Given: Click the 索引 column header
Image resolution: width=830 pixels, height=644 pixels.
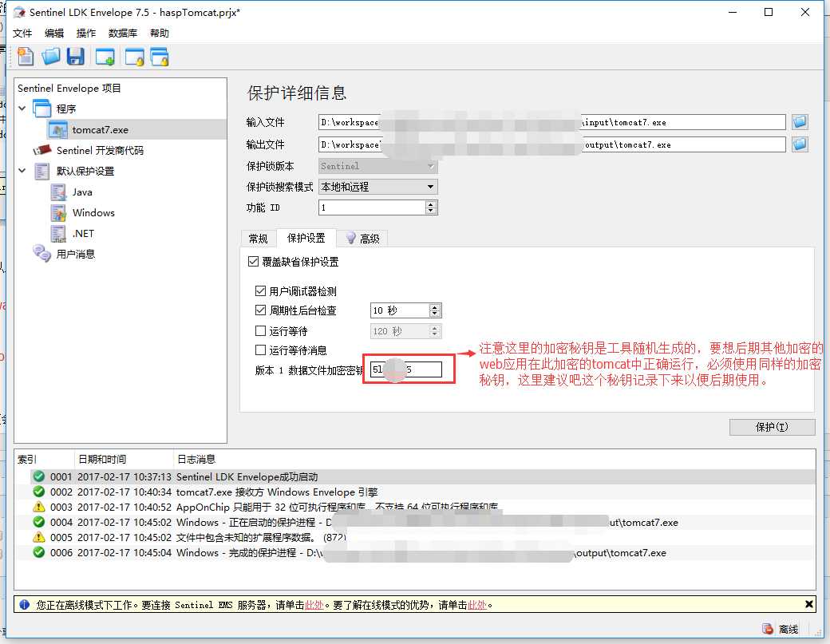Looking at the screenshot, I should tap(45, 459).
